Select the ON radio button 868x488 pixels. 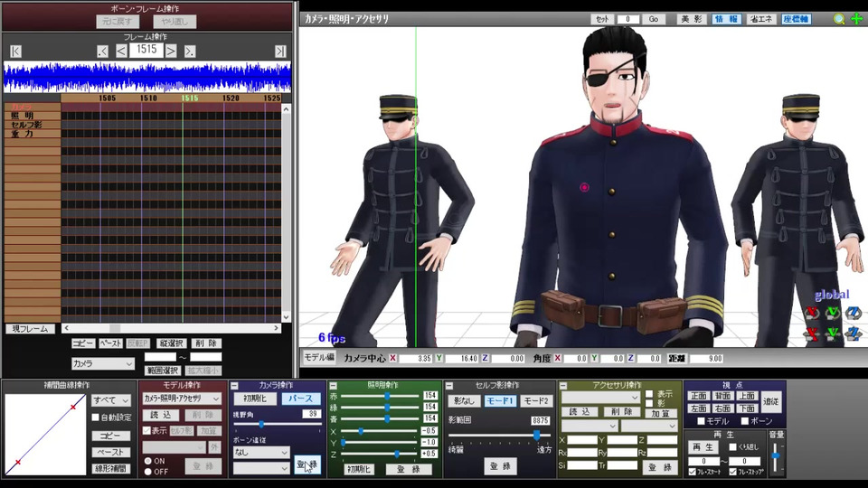[147, 461]
